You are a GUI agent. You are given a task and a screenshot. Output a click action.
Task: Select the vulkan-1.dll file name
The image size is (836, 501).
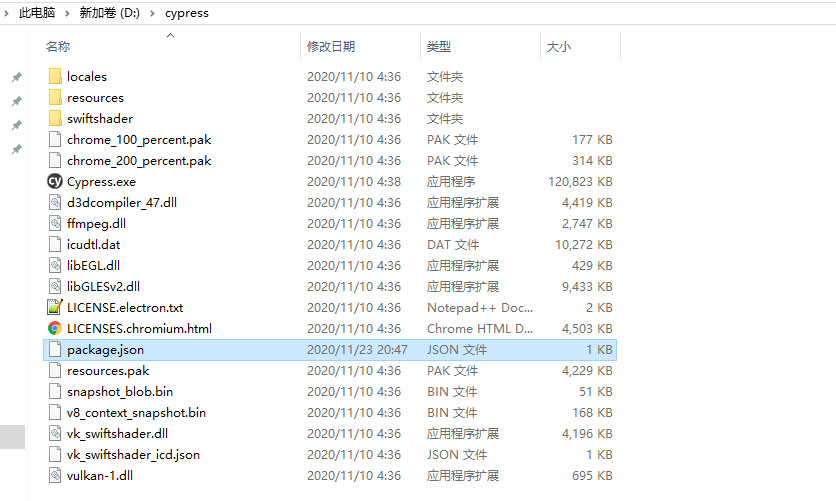pos(100,475)
